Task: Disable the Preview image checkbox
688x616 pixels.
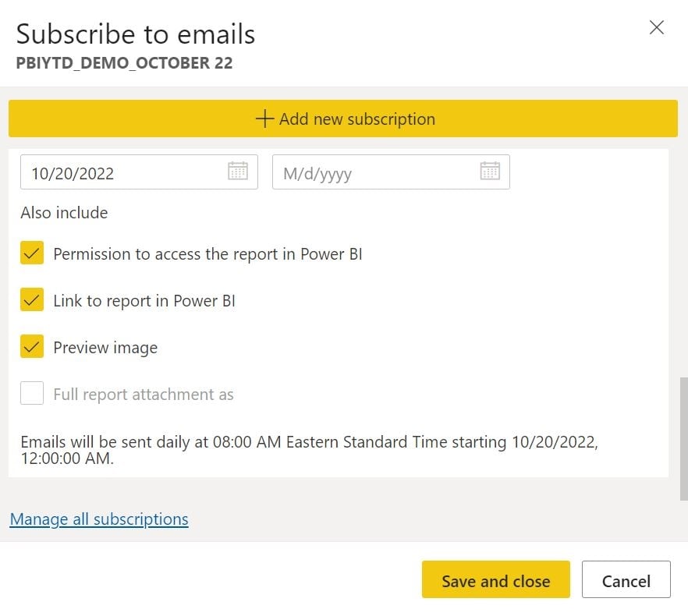Action: pos(32,347)
